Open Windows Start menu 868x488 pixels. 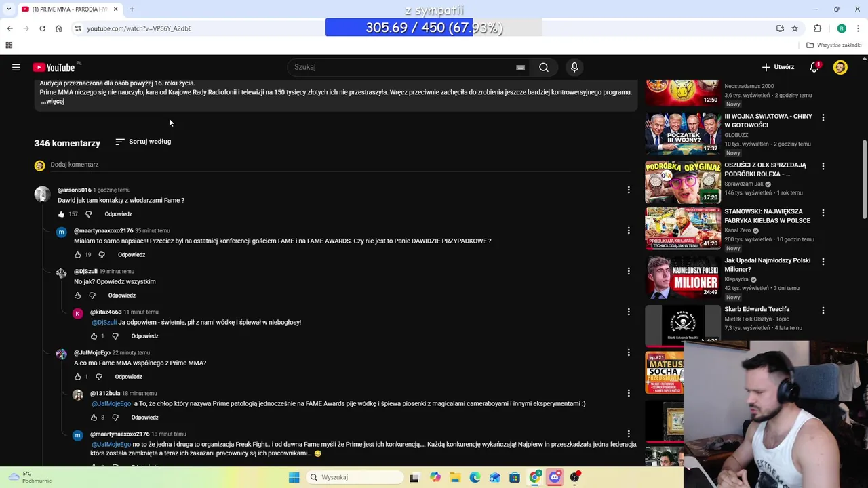[294, 477]
